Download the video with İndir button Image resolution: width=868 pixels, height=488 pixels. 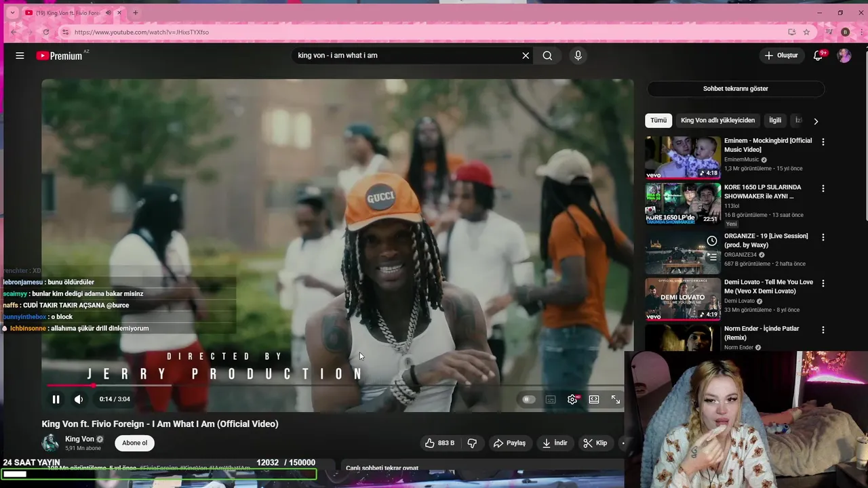[554, 443]
